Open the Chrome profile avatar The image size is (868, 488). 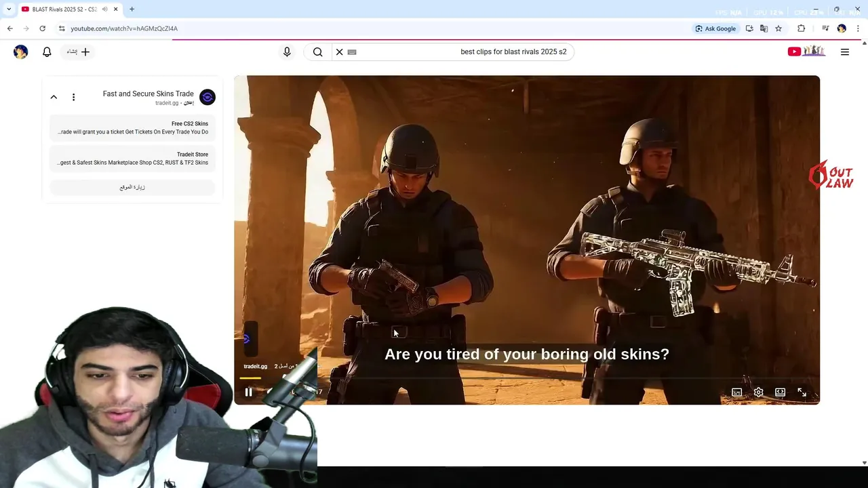coord(842,28)
